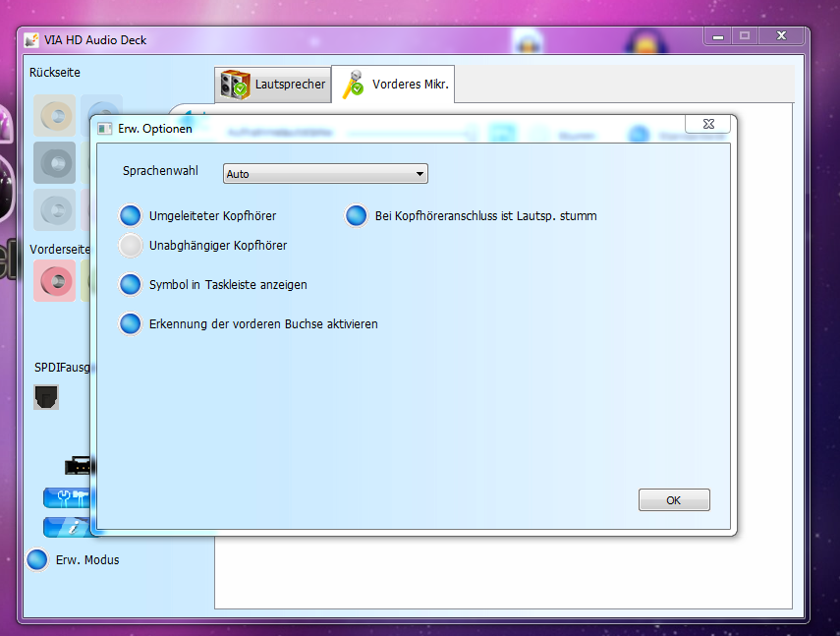Click the VIA HD Audio Deck title icon
Viewport: 840px width, 636px height.
click(31, 40)
